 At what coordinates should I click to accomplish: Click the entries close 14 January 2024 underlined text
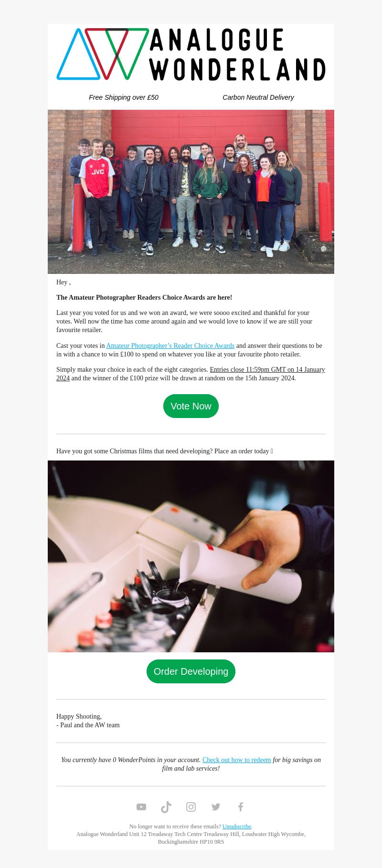click(191, 374)
